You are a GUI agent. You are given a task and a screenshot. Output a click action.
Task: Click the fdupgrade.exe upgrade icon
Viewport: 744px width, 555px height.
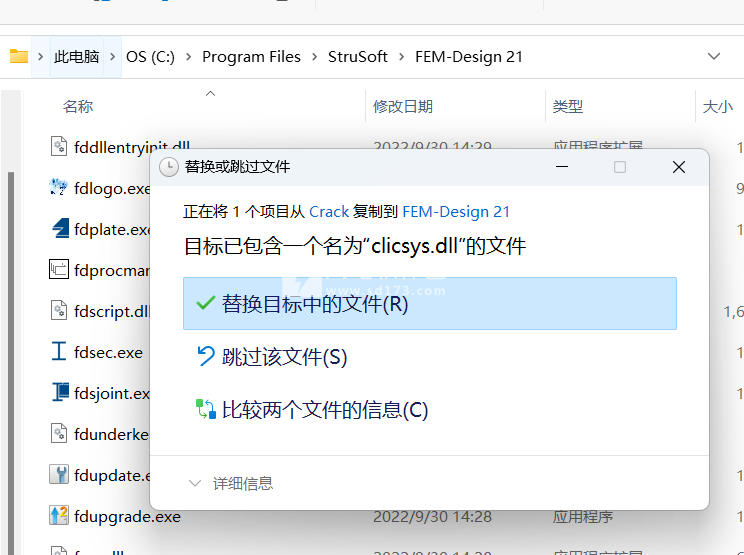pos(59,515)
